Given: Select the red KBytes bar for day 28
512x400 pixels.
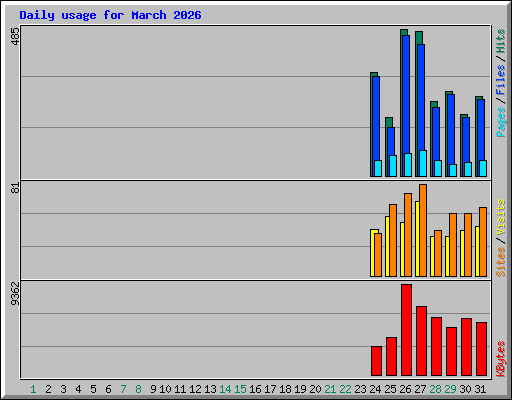Looking at the screenshot, I should (x=436, y=347).
